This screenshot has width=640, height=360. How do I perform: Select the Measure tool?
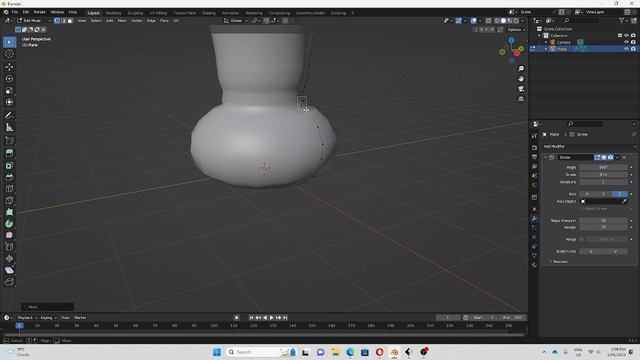click(x=9, y=127)
